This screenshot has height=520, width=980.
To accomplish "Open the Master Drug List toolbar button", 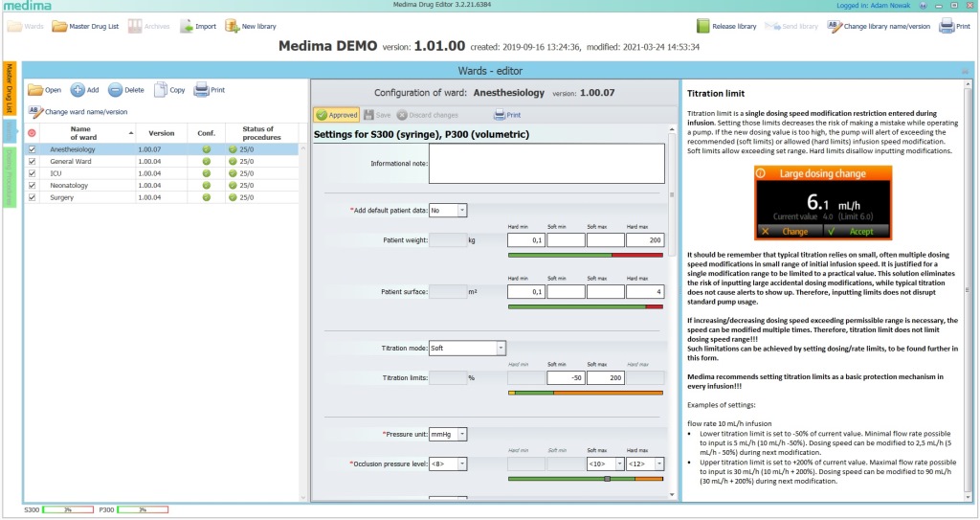I will 85,26.
